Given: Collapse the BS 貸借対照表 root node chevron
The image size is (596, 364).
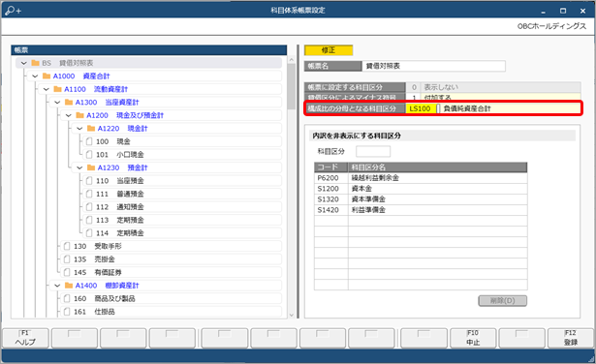Looking at the screenshot, I should tap(24, 63).
